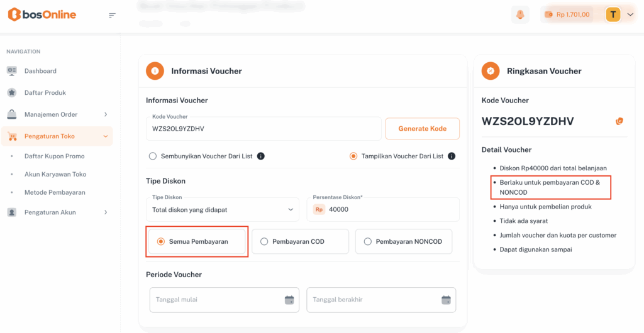Open Daftar Kupon Promo menu item

click(x=54, y=156)
